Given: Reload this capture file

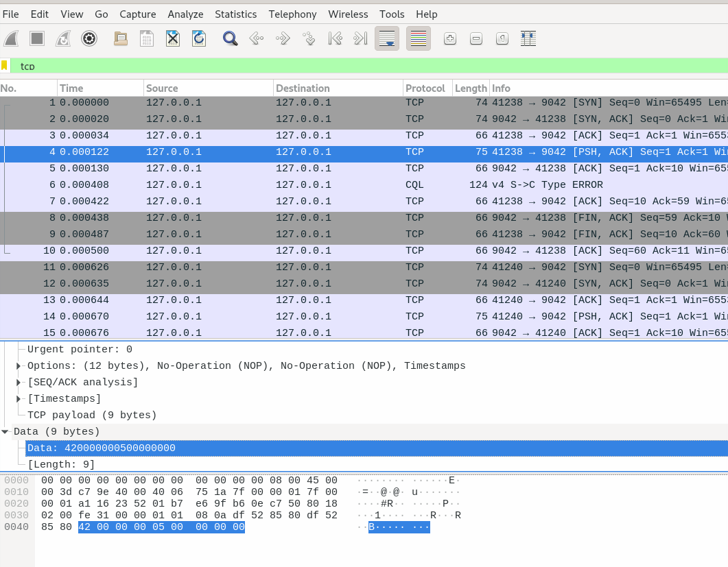Looking at the screenshot, I should (x=199, y=38).
